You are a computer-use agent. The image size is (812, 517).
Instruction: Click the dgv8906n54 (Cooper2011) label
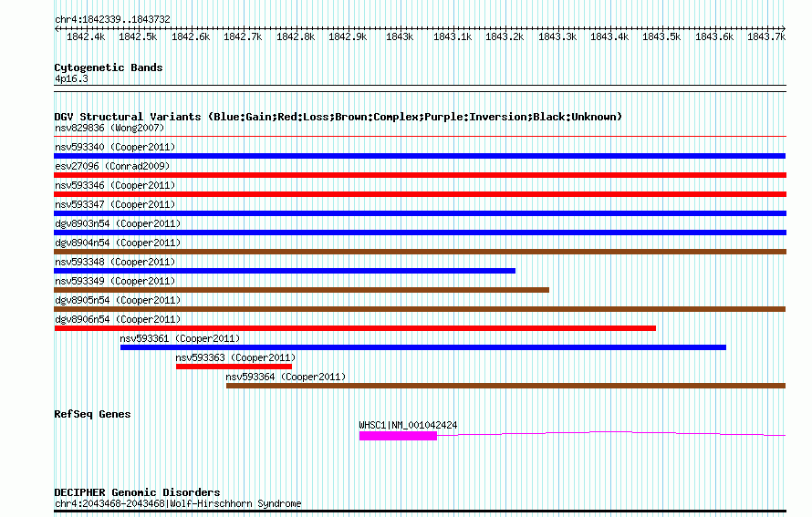point(118,319)
